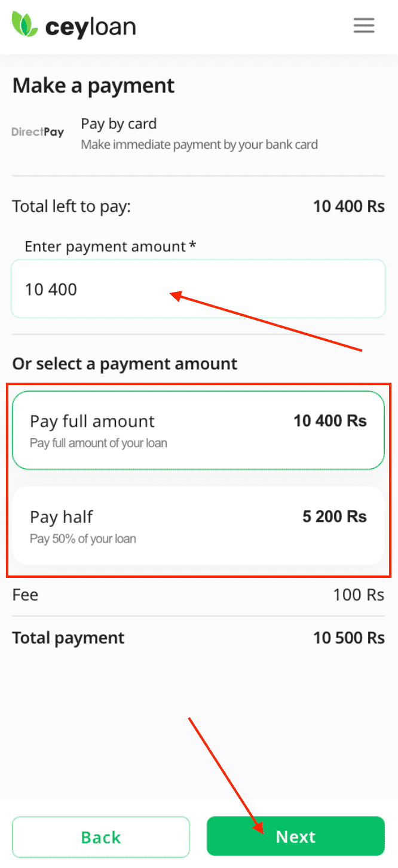Click the Make a payment heading
The image size is (398, 868).
pos(93,86)
